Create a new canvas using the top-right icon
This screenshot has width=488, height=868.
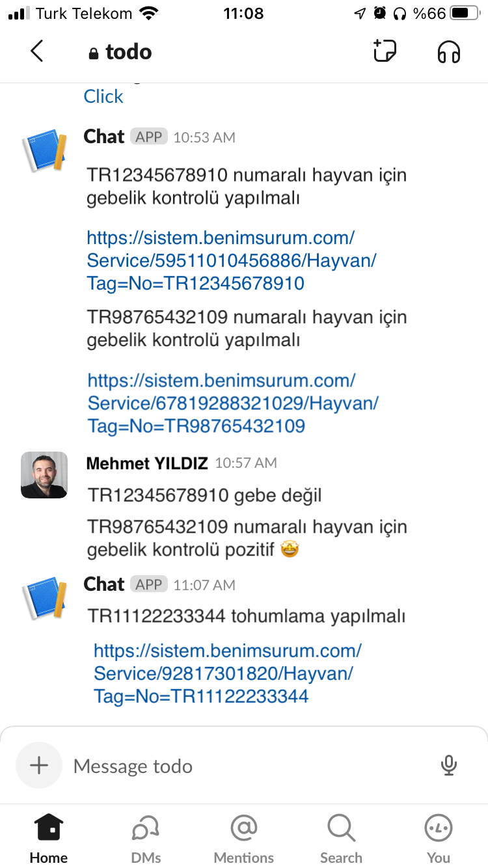tap(384, 51)
